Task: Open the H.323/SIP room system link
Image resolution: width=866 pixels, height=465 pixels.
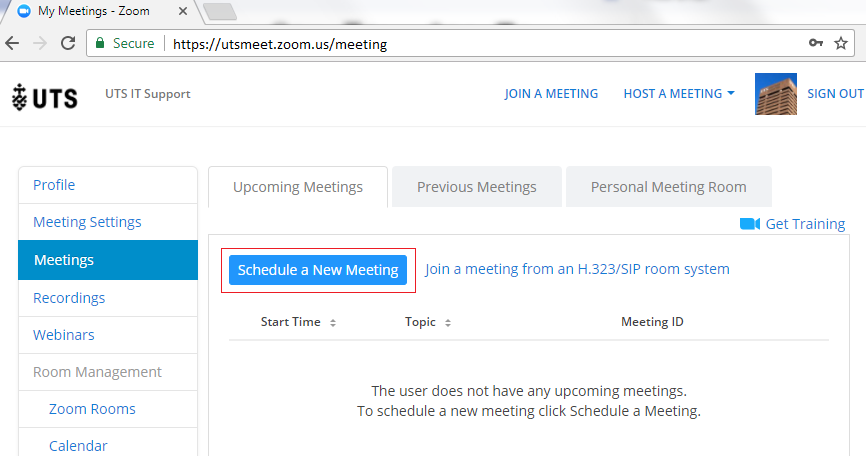Action: click(x=577, y=269)
